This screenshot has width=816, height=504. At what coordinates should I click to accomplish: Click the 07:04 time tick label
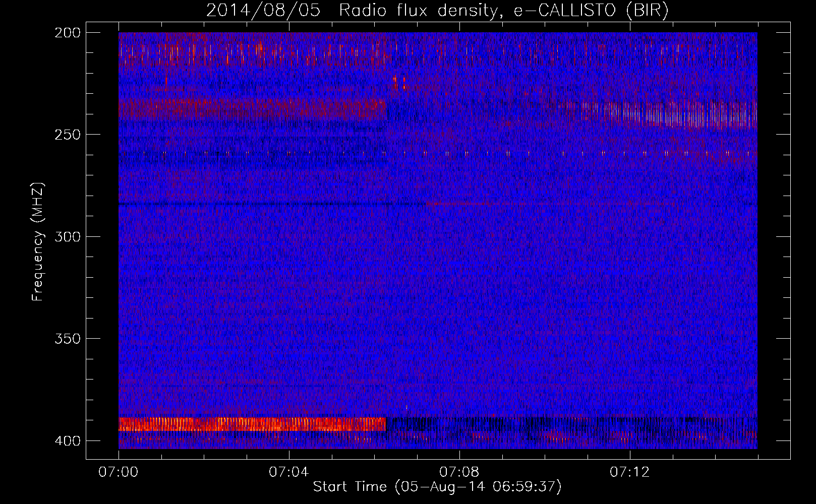pos(289,472)
